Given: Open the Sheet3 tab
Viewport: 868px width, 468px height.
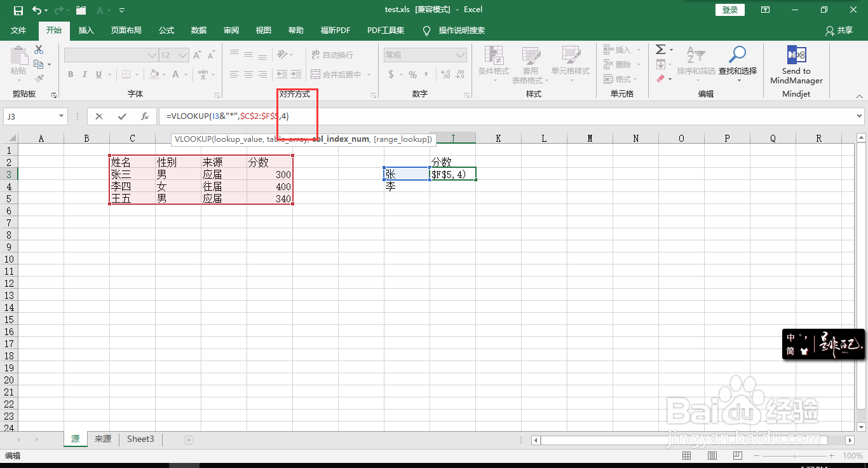Looking at the screenshot, I should [140, 439].
